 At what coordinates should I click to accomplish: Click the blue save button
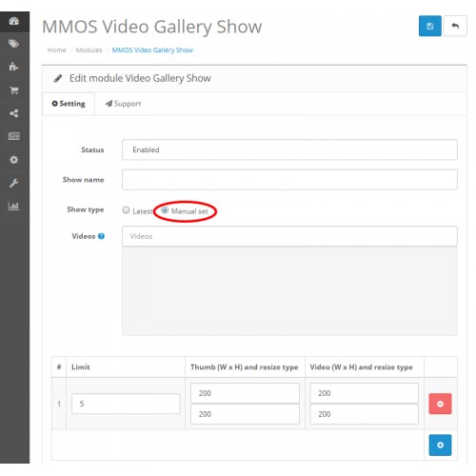coord(430,26)
